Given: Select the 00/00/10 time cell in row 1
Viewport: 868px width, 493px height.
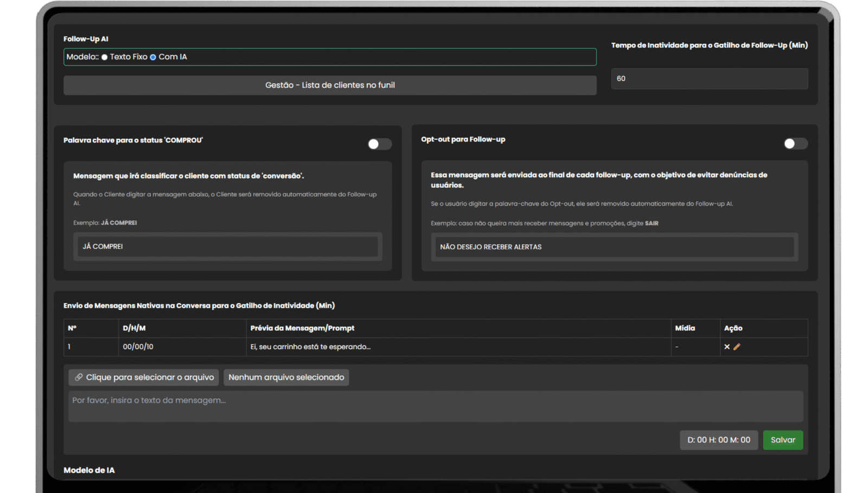Looking at the screenshot, I should tap(138, 347).
